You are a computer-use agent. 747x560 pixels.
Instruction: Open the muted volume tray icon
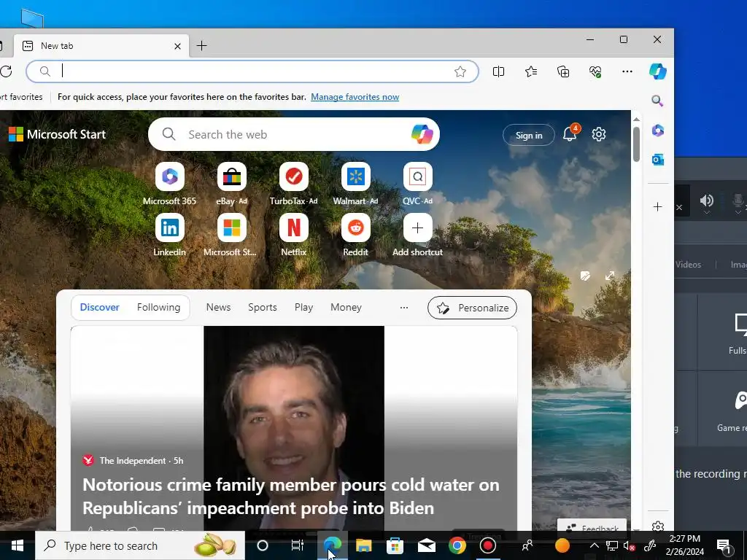(x=629, y=545)
